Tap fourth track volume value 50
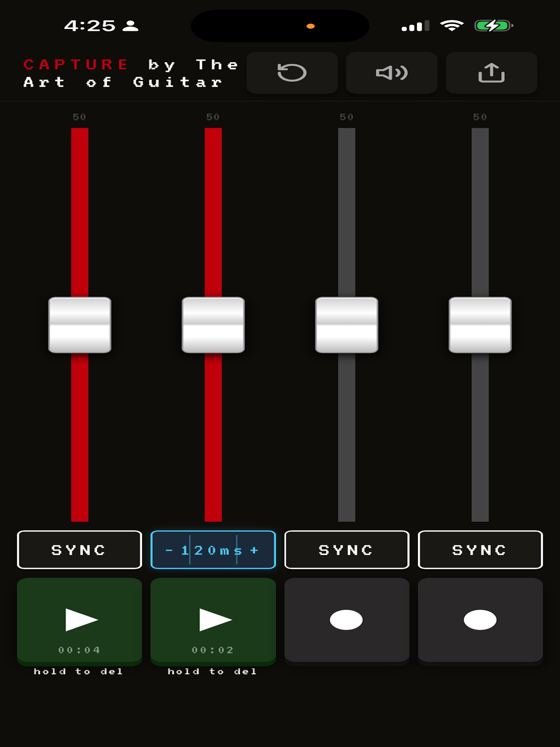The height and width of the screenshot is (747, 560). tap(480, 117)
